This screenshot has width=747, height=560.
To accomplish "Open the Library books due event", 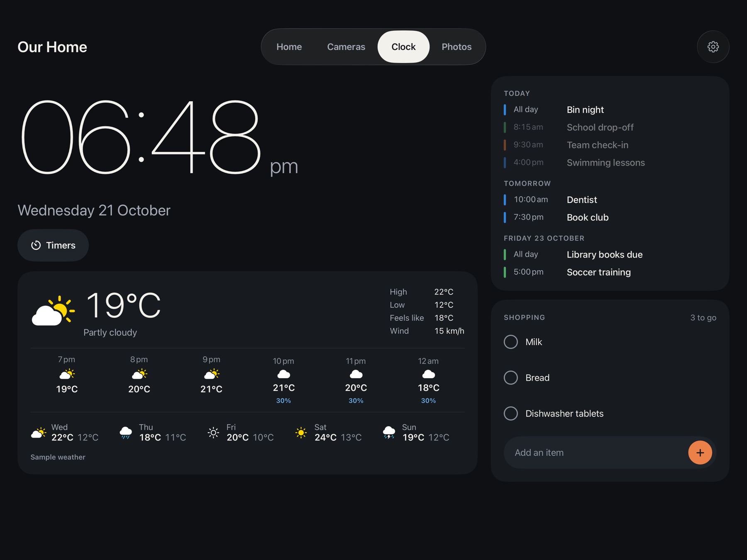I will point(610,254).
